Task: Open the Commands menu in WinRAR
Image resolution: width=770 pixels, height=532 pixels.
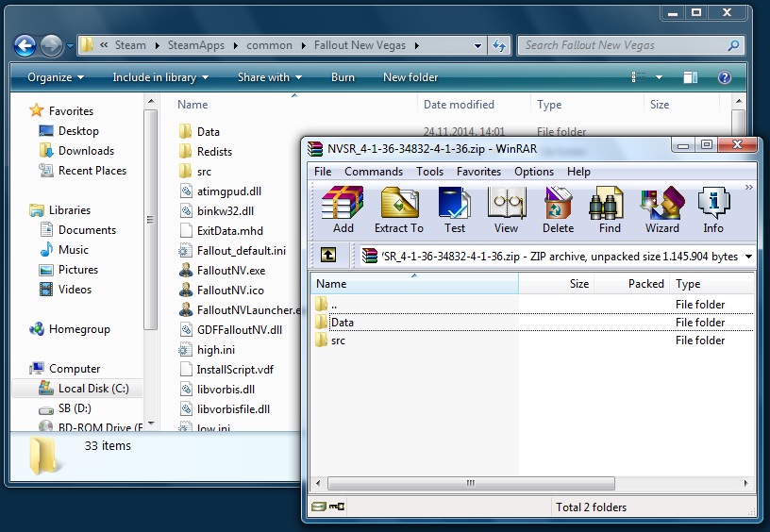Action: (374, 172)
